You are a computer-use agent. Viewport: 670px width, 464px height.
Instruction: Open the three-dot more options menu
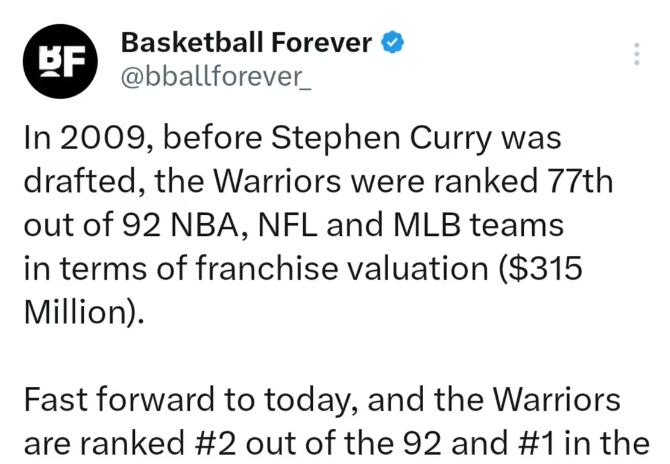tap(636, 54)
